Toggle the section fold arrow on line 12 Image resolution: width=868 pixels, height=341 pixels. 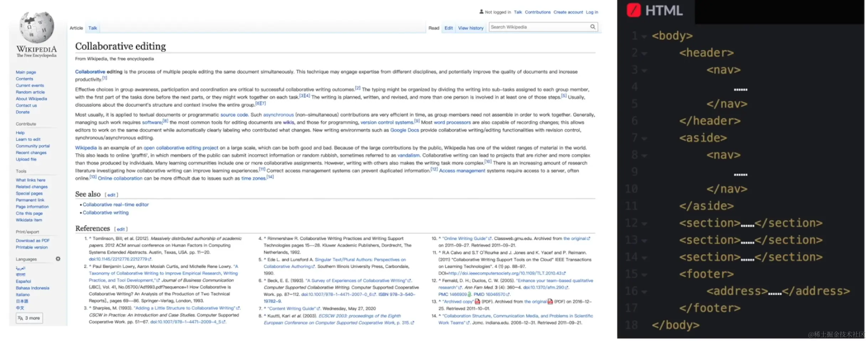click(x=644, y=224)
